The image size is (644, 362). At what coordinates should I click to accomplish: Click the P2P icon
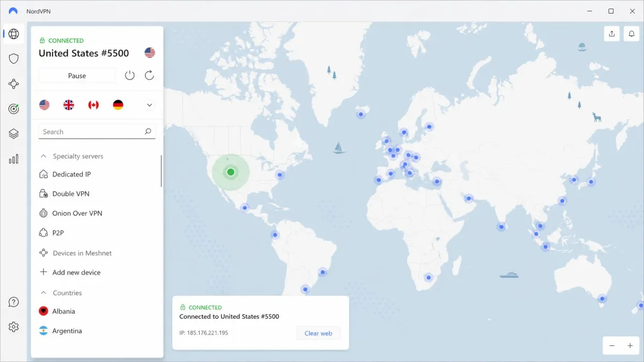point(44,233)
